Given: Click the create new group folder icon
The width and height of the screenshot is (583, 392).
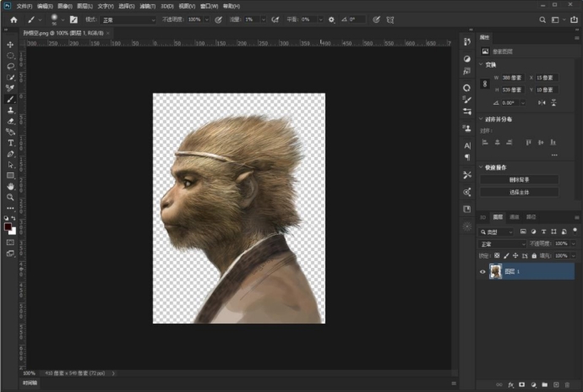Looking at the screenshot, I should coord(545,385).
